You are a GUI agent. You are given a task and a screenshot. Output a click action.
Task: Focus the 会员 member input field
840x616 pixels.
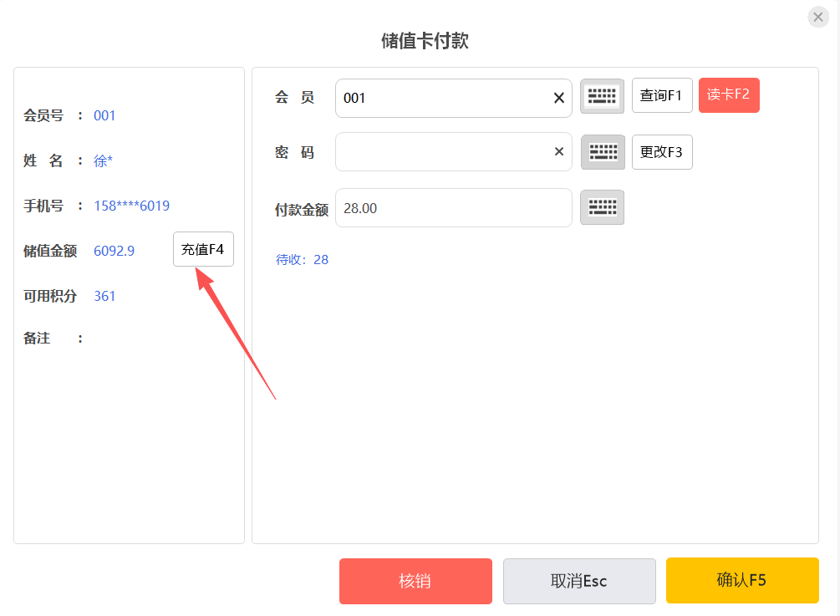(x=443, y=98)
